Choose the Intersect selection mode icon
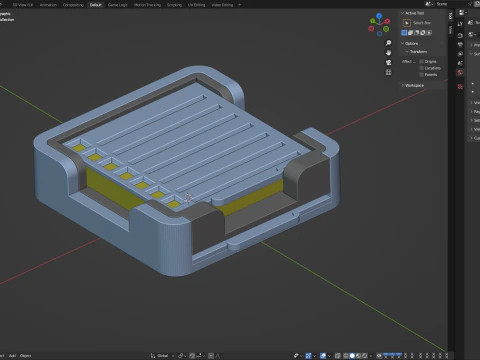Image resolution: width=480 pixels, height=360 pixels. [429, 33]
